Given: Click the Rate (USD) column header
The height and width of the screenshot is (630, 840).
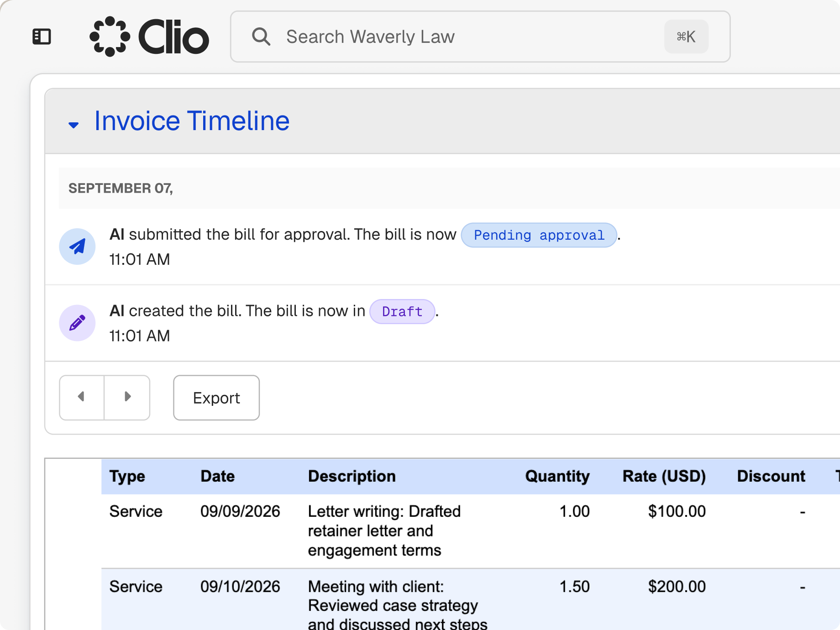Looking at the screenshot, I should 664,476.
